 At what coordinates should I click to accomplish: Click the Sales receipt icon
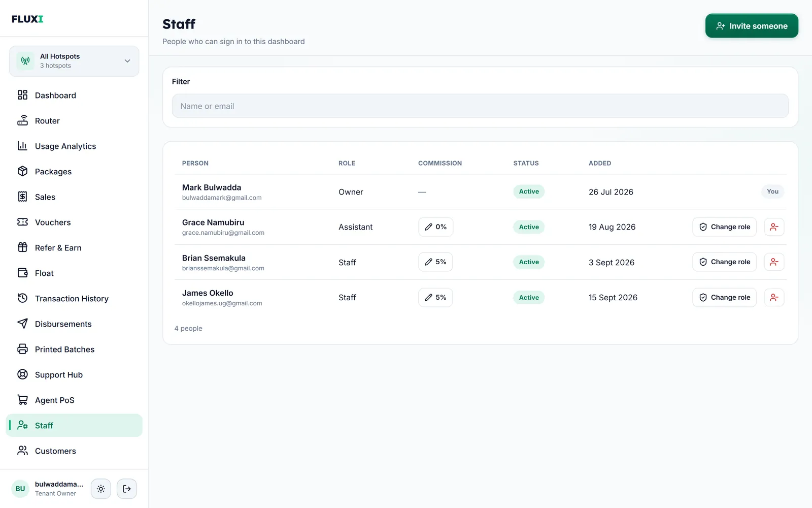click(x=22, y=197)
